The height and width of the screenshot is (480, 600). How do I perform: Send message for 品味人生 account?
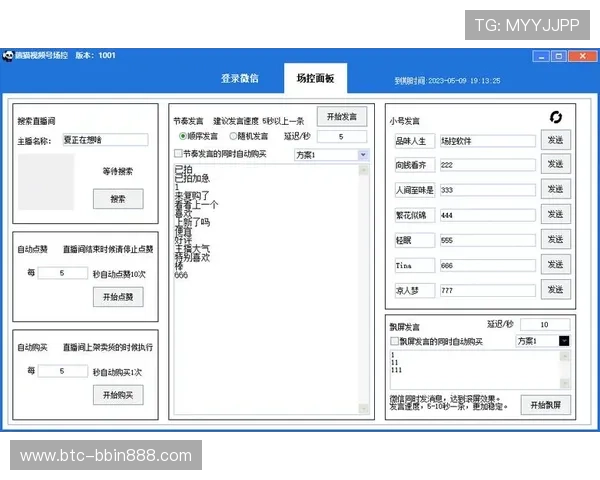[555, 140]
